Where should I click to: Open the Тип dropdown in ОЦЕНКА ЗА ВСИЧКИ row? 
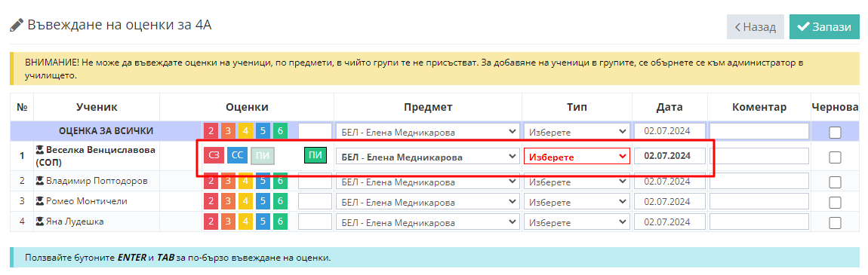577,132
